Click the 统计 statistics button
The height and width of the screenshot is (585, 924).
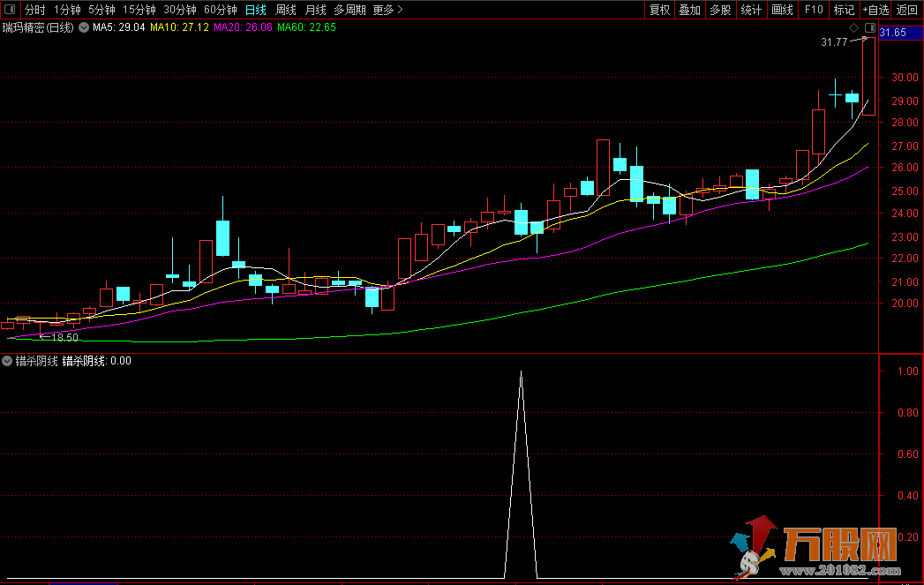pyautogui.click(x=751, y=10)
